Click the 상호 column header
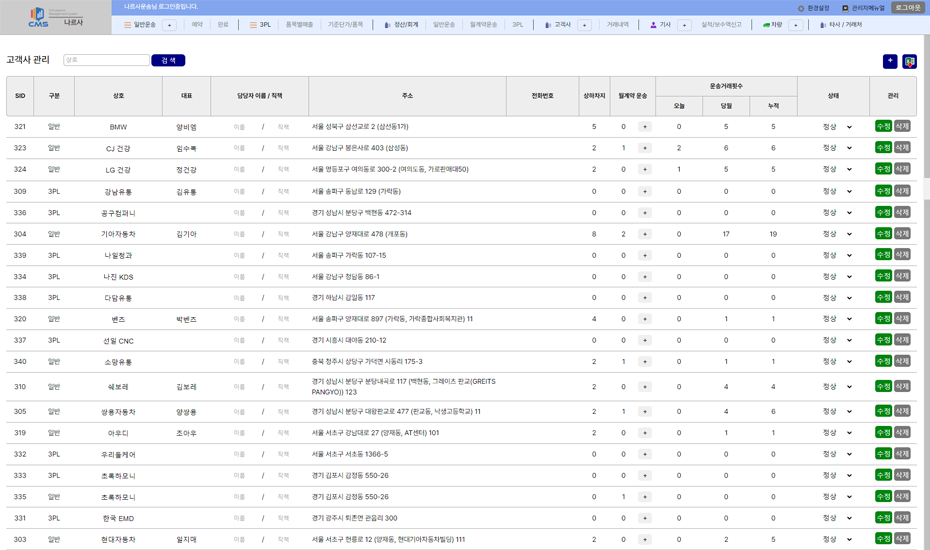Screen dimensions: 930x550 [119, 96]
